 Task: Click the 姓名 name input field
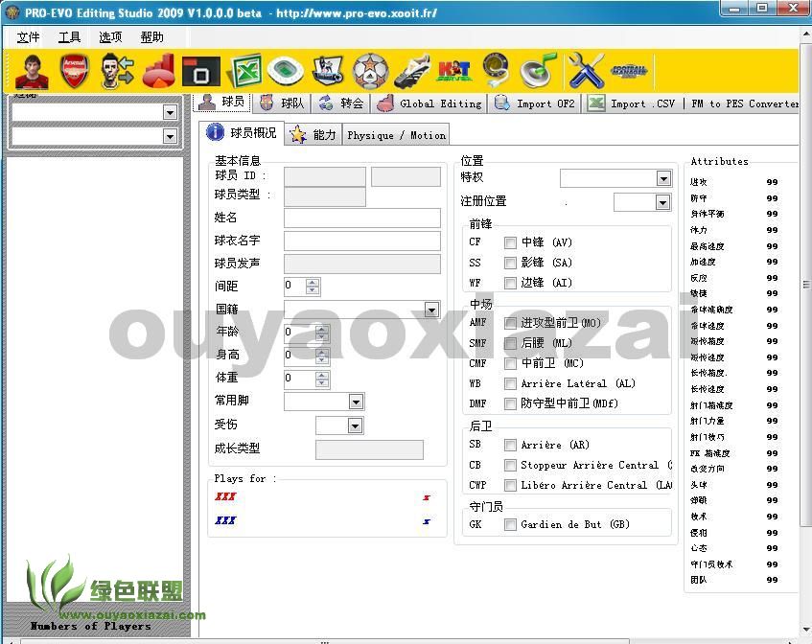362,218
